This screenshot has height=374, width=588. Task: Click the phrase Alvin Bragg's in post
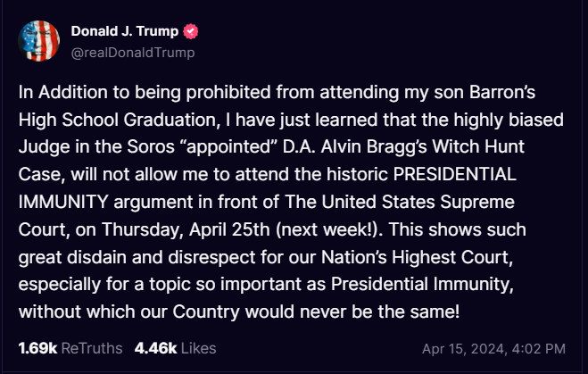(374, 146)
